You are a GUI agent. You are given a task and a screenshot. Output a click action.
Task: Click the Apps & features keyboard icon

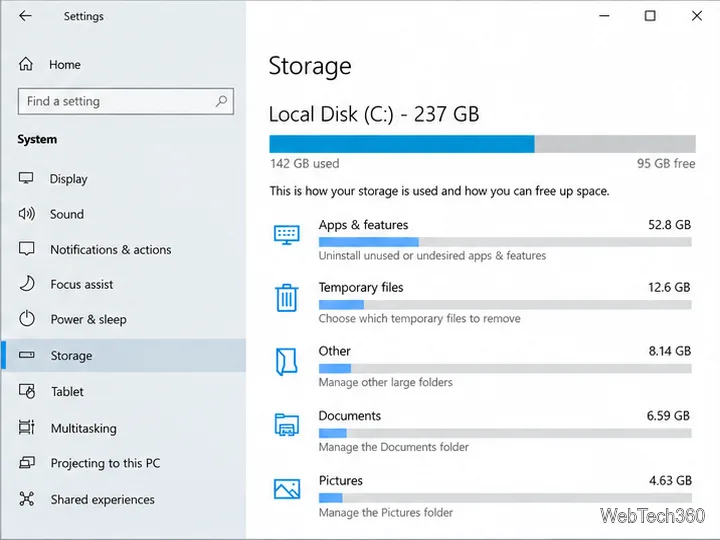click(x=287, y=235)
